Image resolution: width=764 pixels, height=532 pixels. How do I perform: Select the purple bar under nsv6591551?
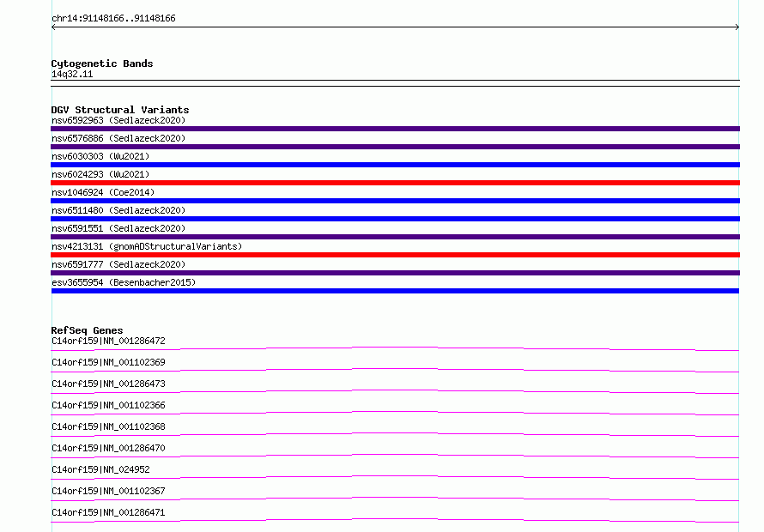(395, 237)
